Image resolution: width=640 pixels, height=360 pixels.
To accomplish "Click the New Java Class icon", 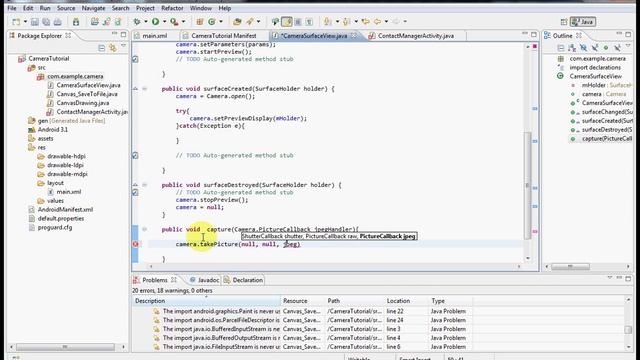I will (x=212, y=22).
